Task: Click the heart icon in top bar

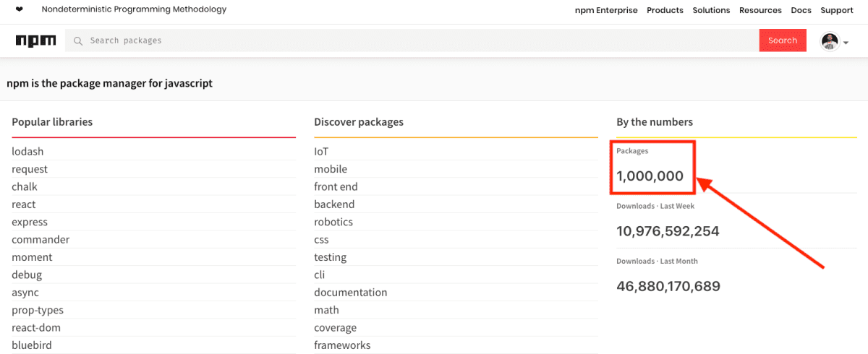Action: [x=19, y=10]
